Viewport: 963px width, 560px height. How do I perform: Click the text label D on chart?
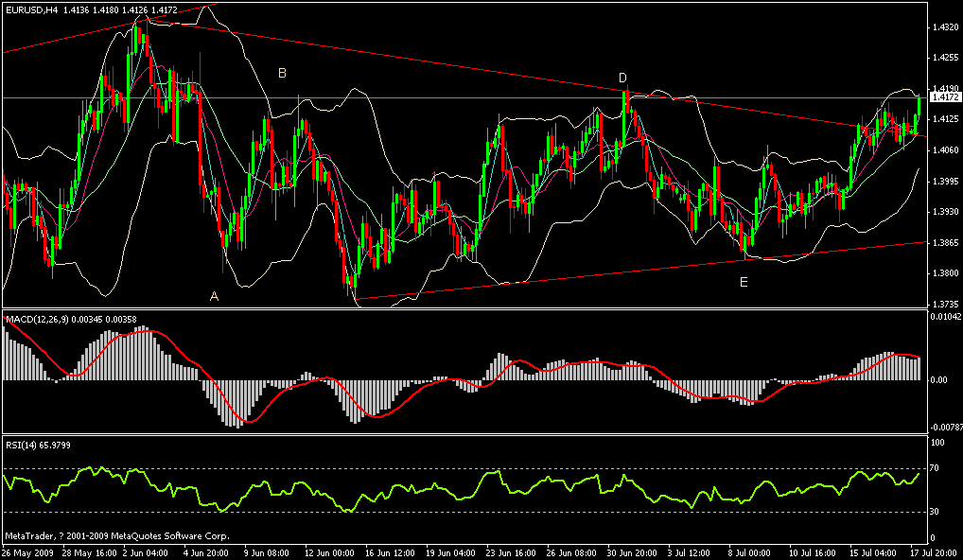[622, 78]
